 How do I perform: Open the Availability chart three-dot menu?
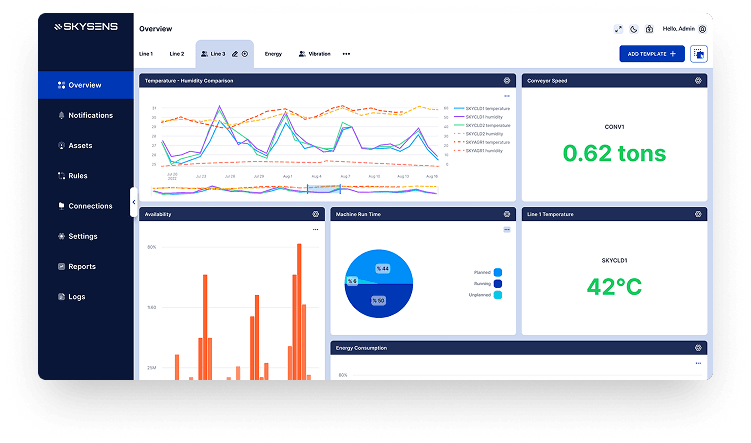tap(315, 229)
